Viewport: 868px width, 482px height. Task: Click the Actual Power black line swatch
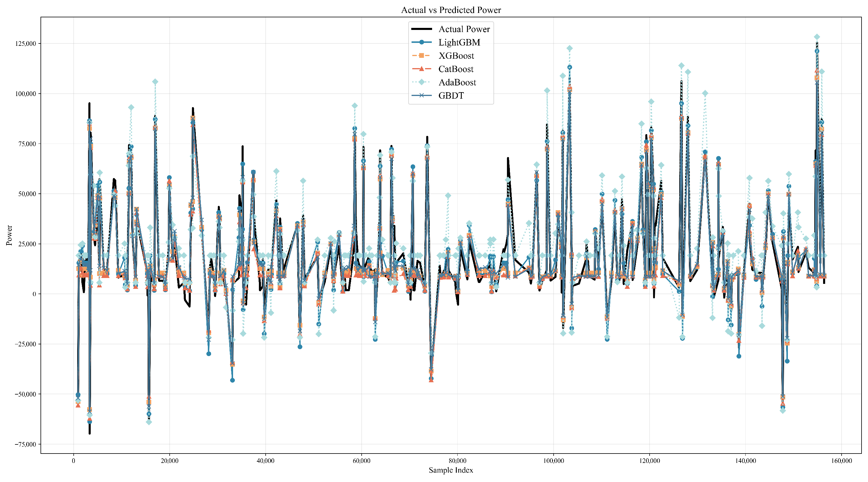[x=422, y=29]
